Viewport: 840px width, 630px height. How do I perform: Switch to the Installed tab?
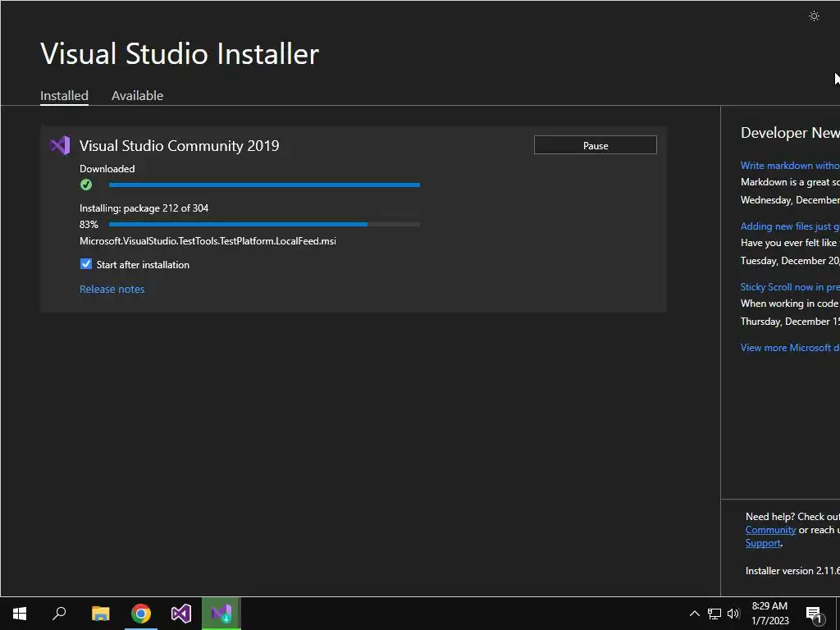click(64, 95)
